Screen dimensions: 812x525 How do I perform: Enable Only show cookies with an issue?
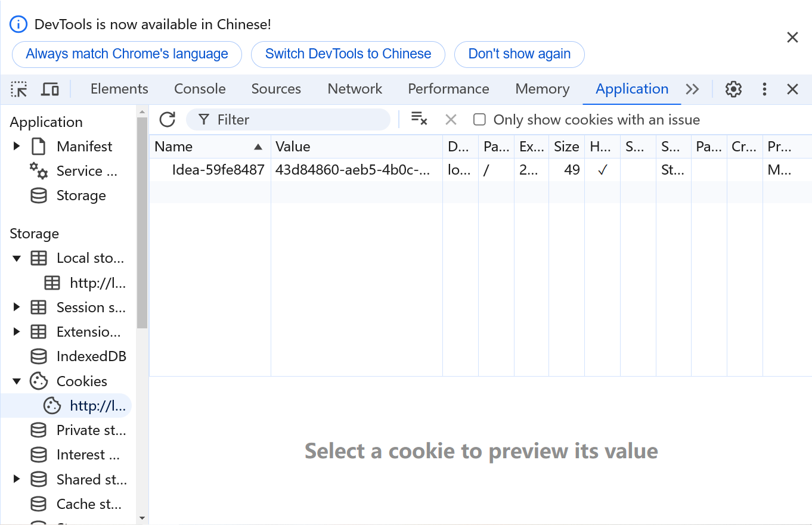[x=479, y=120]
